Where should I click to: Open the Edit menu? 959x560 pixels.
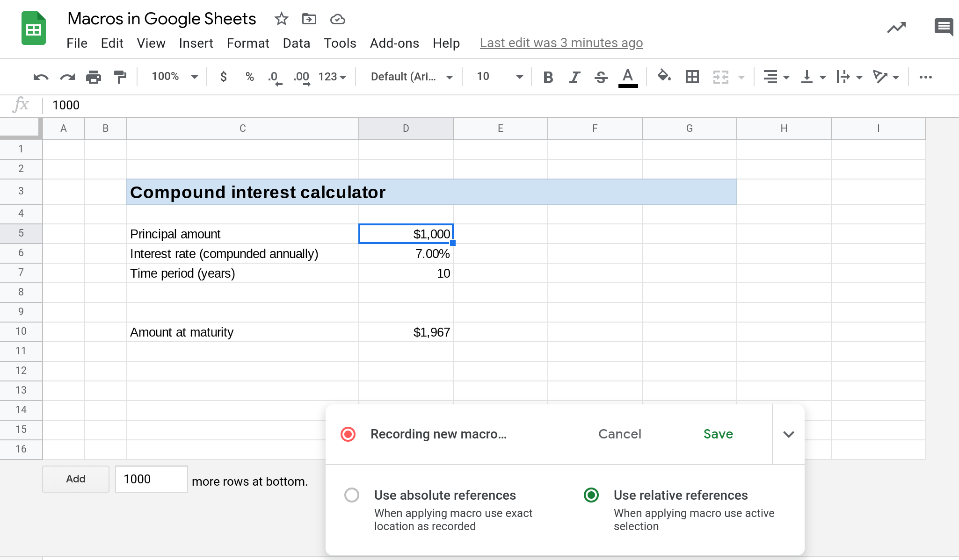[112, 43]
